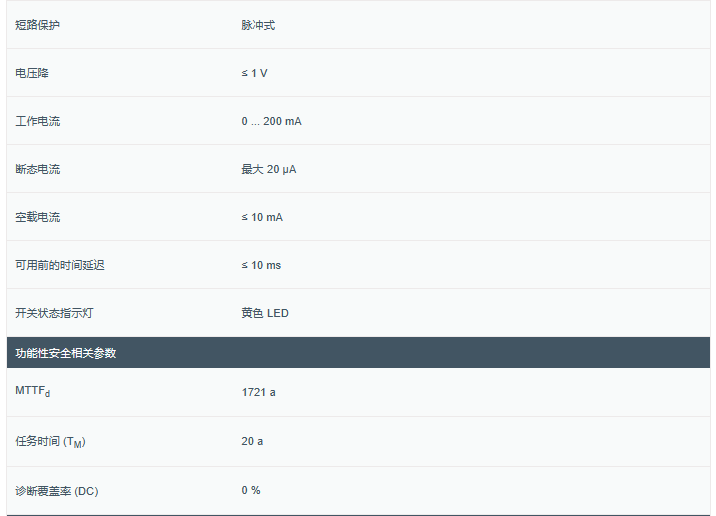Click the 空载电流 label

pos(38,217)
